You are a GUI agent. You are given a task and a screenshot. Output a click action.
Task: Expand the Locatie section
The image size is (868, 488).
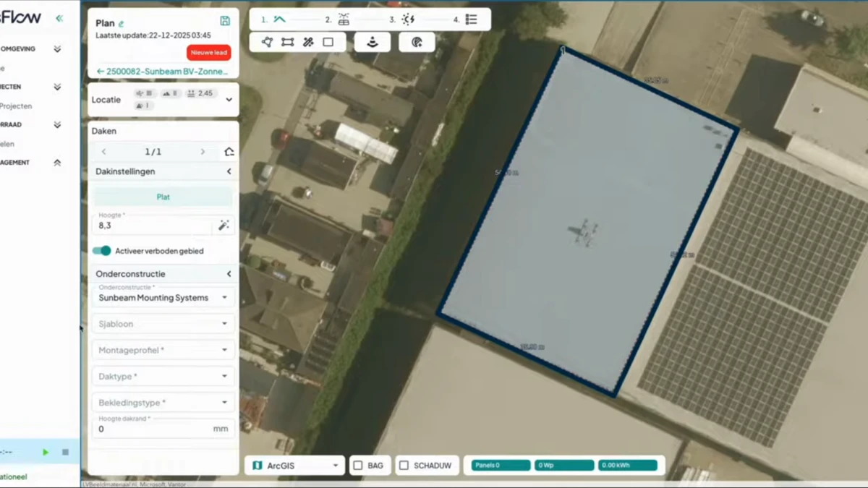[229, 100]
